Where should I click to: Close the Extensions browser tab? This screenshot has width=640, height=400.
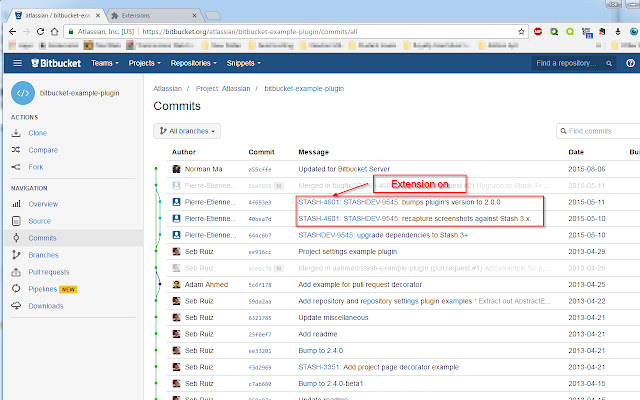click(194, 16)
